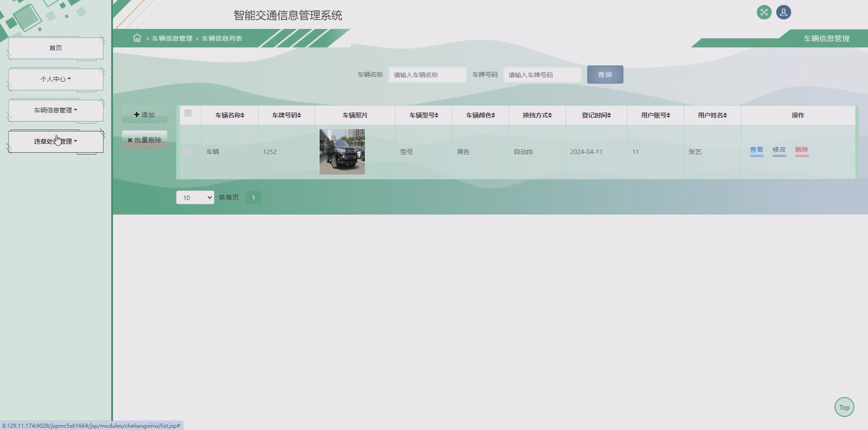
Task: Open the user profile icon
Action: pos(784,12)
